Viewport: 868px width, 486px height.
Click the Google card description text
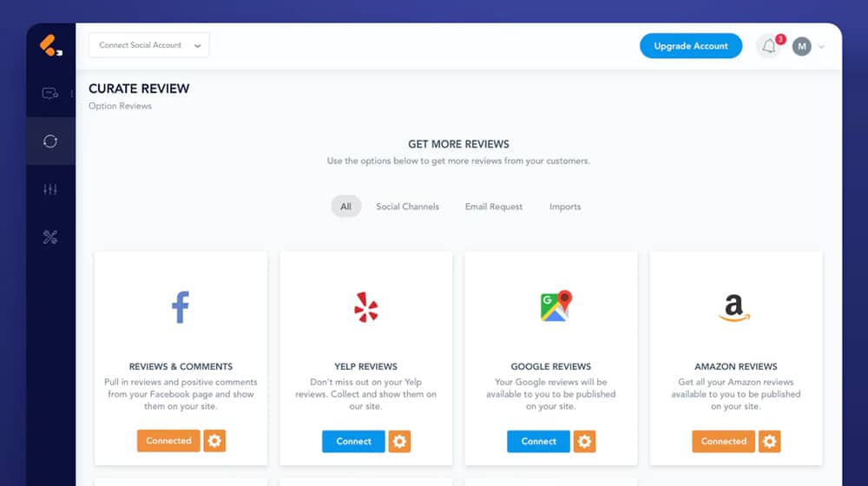click(551, 394)
